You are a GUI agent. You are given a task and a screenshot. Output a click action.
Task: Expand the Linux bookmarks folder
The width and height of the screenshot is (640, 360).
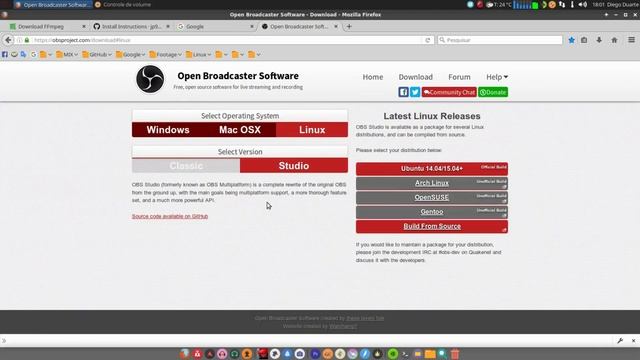pyautogui.click(x=198, y=54)
